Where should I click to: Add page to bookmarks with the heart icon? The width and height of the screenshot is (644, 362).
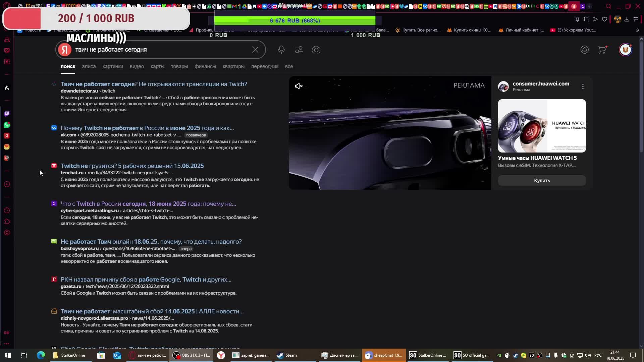(604, 19)
